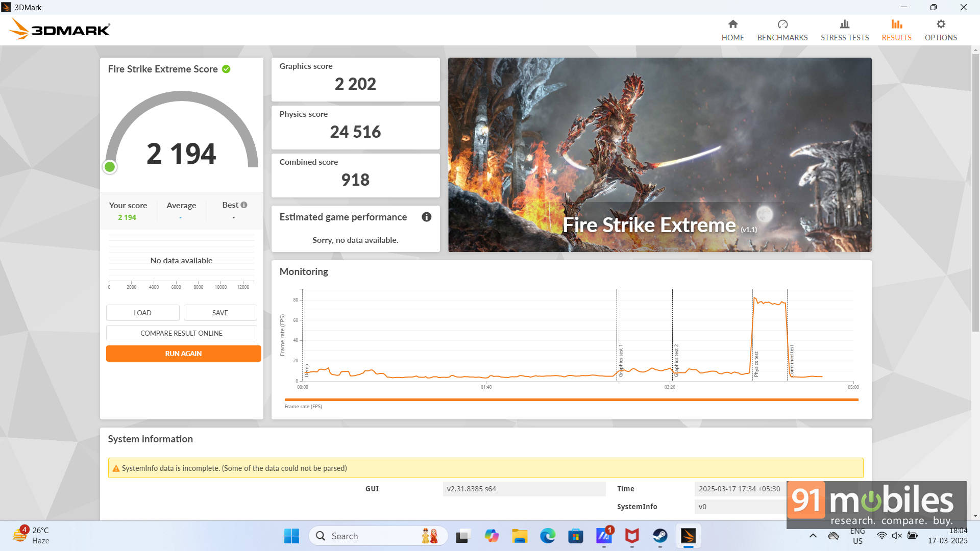Open the Windows Start menu
Viewport: 980px width, 551px height.
pyautogui.click(x=291, y=536)
